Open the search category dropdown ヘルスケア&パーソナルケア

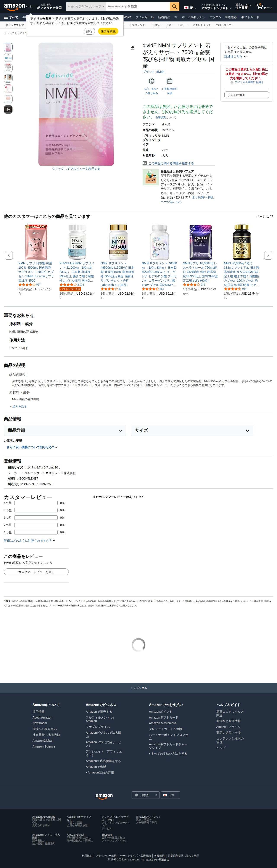click(86, 6)
